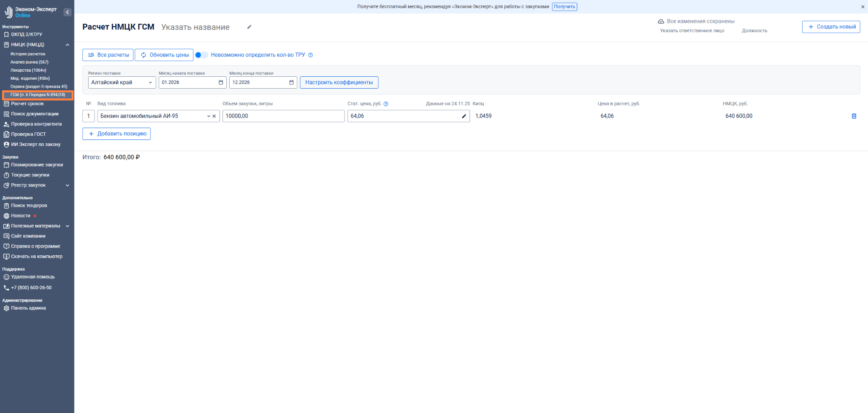Image resolution: width=868 pixels, height=413 pixels.
Task: Click the Настроить коэффициенты button
Action: click(339, 83)
